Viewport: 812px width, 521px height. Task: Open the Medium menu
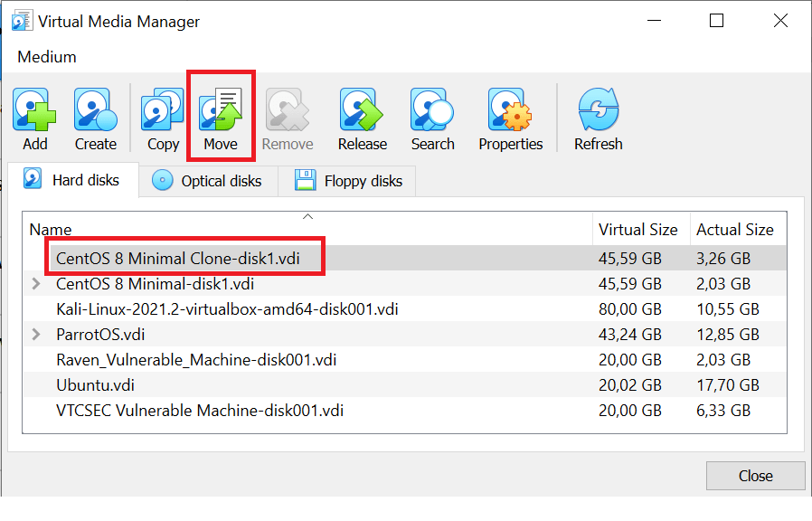[x=47, y=56]
